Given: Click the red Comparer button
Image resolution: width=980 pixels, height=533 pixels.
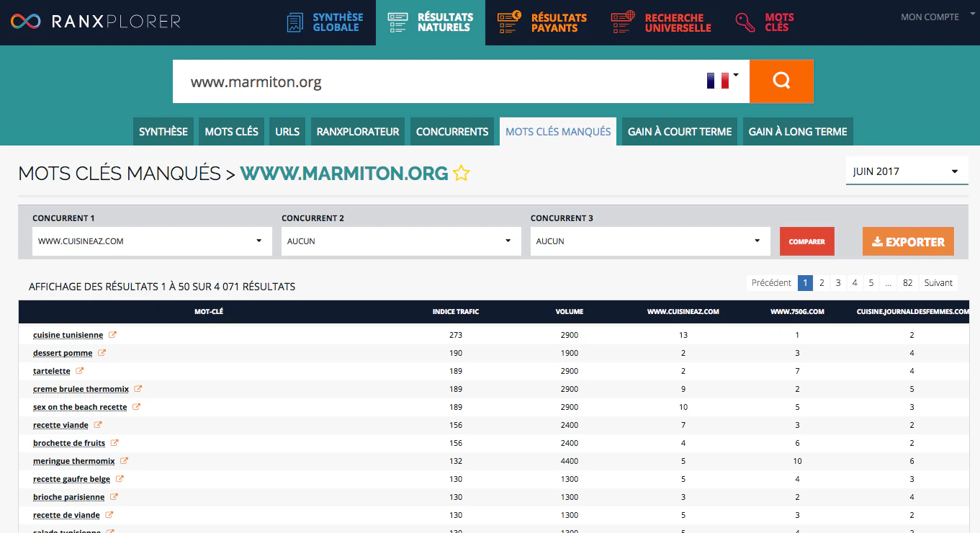Looking at the screenshot, I should click(x=807, y=242).
